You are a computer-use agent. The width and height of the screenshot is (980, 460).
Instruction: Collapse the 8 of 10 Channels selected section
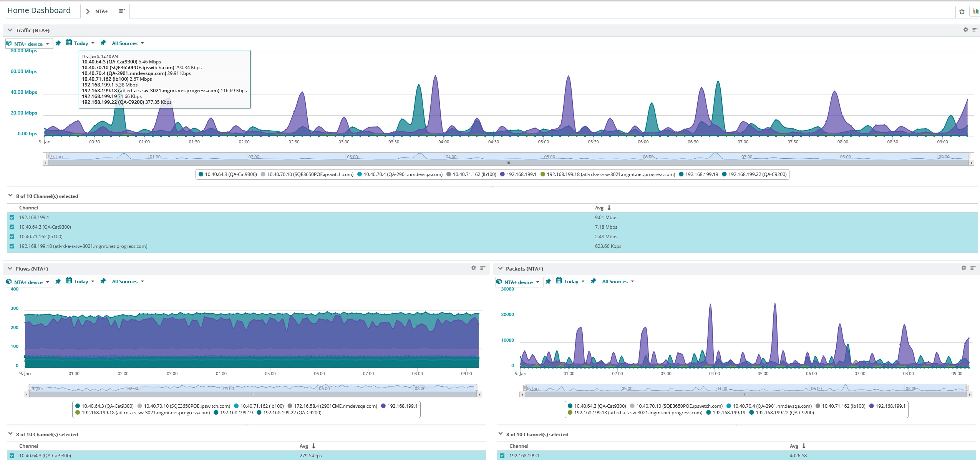[x=10, y=195]
